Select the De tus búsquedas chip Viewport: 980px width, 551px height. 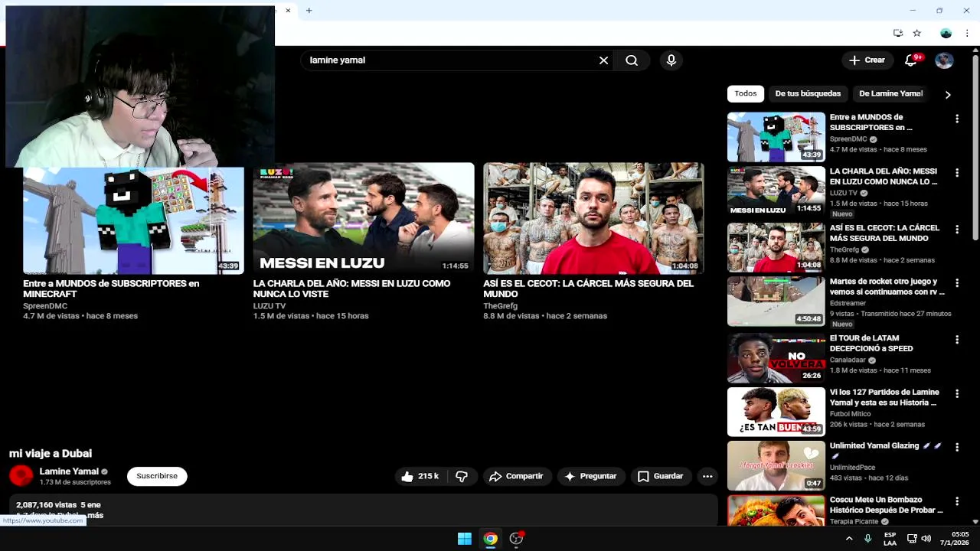pos(808,93)
